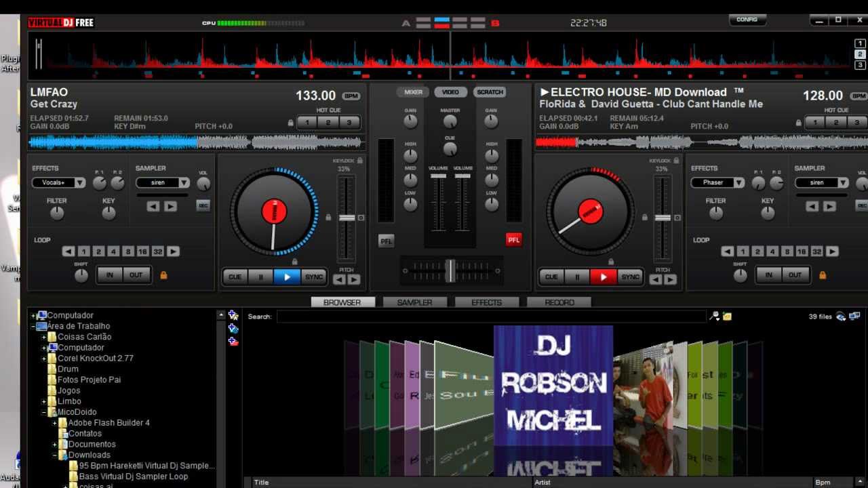
Task: Double loop length on left deck
Action: click(174, 251)
